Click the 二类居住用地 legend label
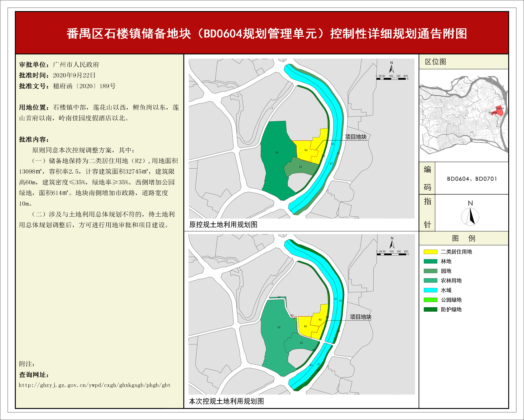 click(x=456, y=252)
